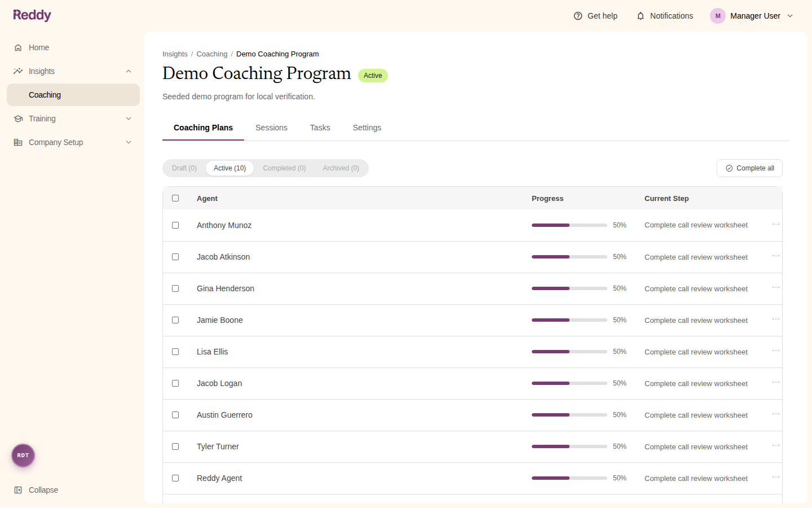The height and width of the screenshot is (508, 812).
Task: Filter plans by Completed (0)
Action: click(284, 168)
